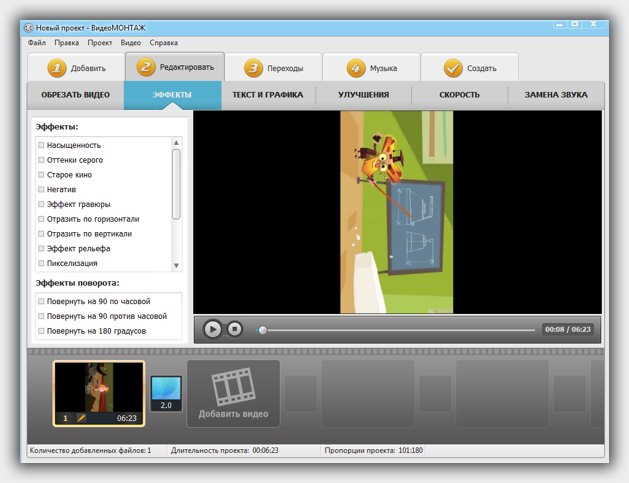Viewport: 629px width, 483px height.
Task: Click the playback seek slider handle
Action: [x=263, y=329]
